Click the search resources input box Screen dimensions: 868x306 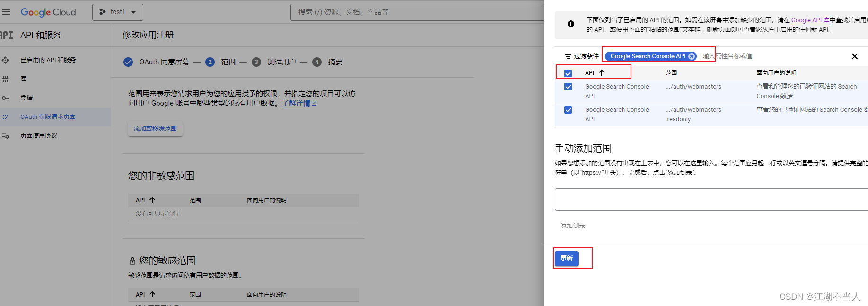[416, 12]
